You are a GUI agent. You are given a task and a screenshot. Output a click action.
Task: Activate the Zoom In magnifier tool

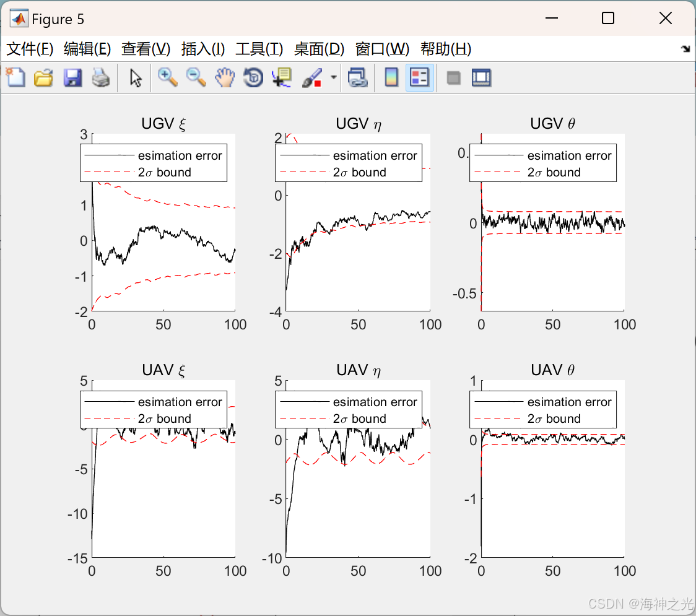click(x=167, y=77)
